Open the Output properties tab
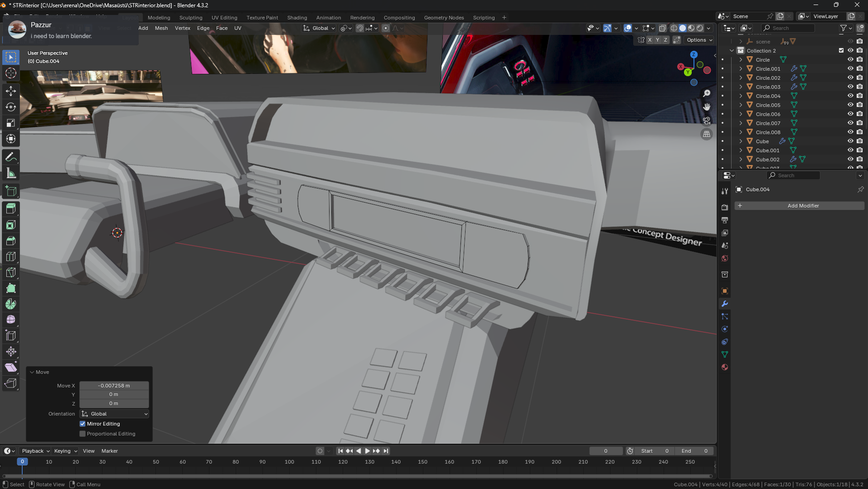The height and width of the screenshot is (489, 868). point(725,220)
